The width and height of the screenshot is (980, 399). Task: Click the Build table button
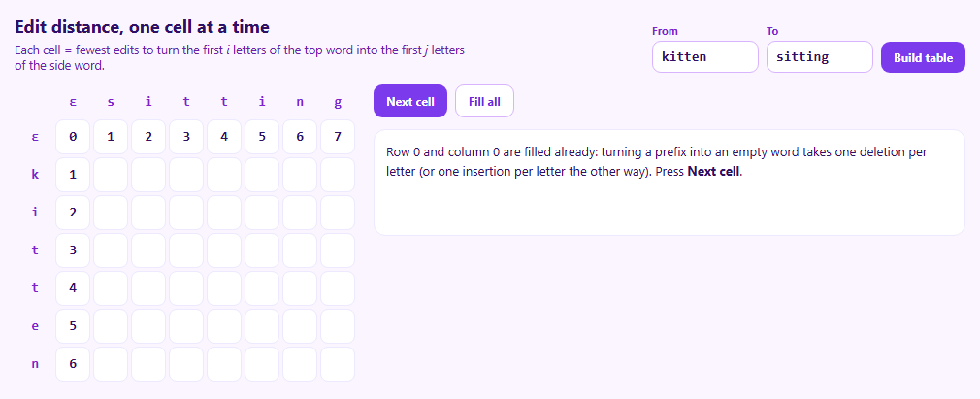[923, 57]
